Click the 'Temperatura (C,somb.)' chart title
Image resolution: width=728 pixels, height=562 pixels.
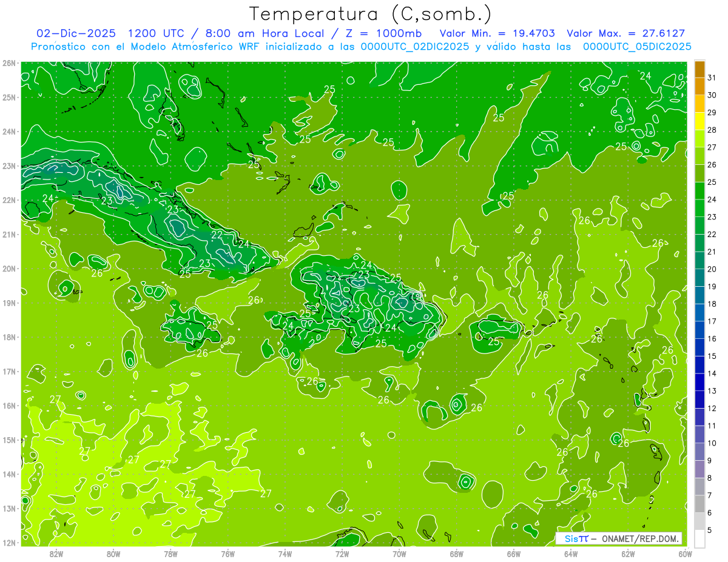coord(371,14)
